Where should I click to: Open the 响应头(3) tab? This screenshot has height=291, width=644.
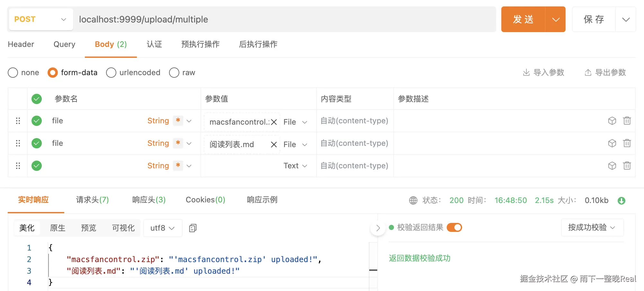point(149,200)
